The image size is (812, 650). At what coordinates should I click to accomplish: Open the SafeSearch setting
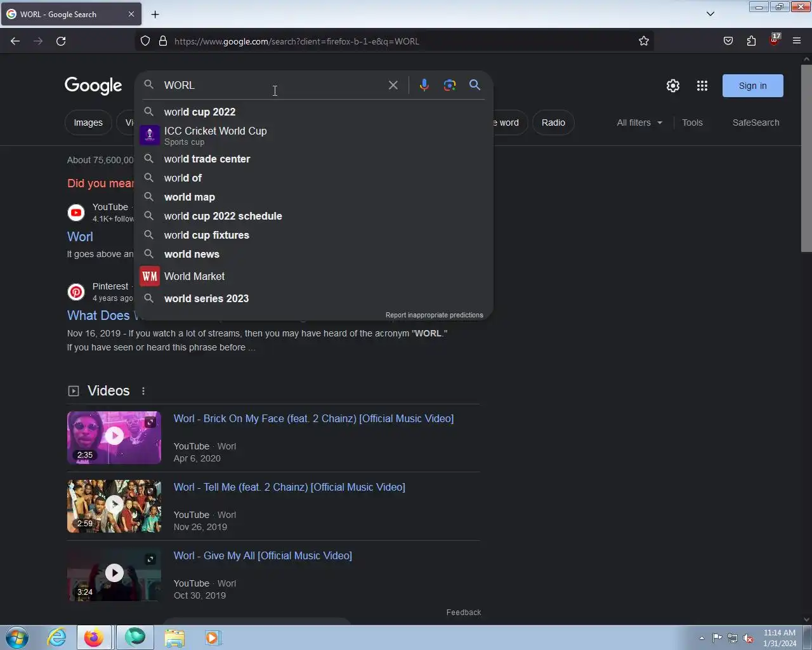(x=756, y=123)
